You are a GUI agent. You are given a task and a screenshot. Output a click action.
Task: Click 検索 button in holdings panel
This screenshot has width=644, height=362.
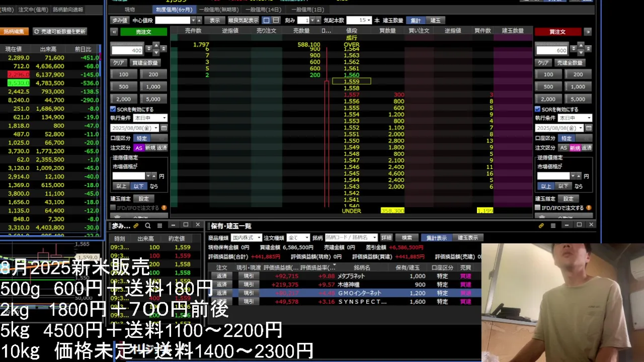coord(407,238)
